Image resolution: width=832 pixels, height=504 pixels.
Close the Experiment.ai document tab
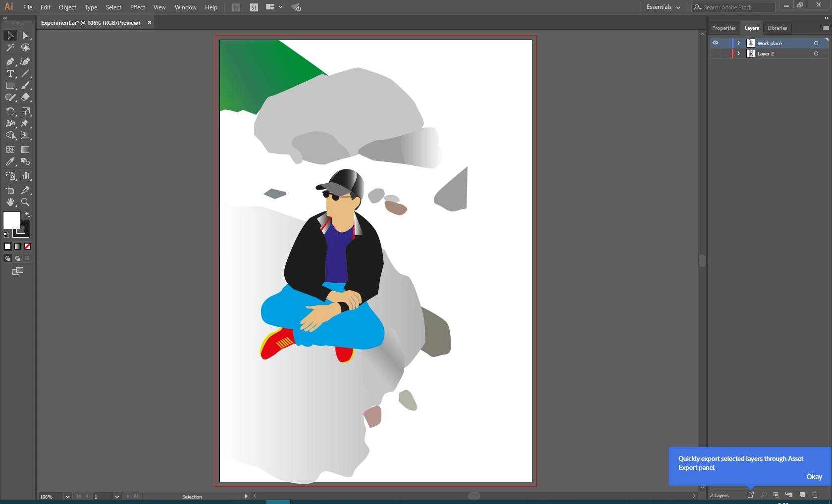point(150,22)
